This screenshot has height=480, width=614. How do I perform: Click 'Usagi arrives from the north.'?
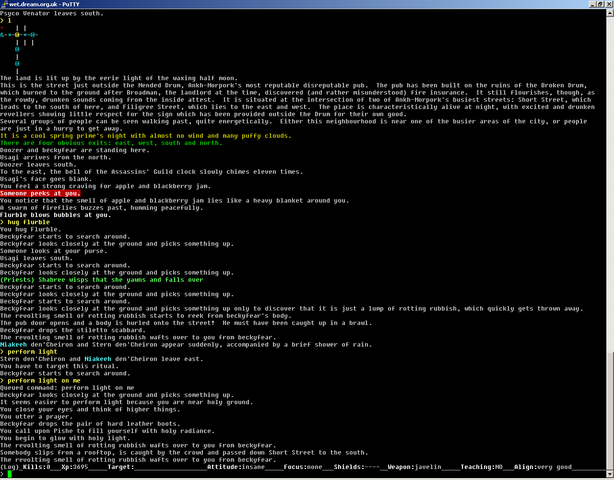pyautogui.click(x=56, y=157)
